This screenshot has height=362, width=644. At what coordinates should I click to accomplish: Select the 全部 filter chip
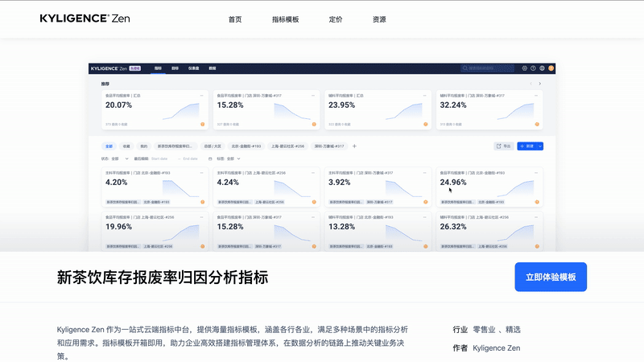click(109, 146)
